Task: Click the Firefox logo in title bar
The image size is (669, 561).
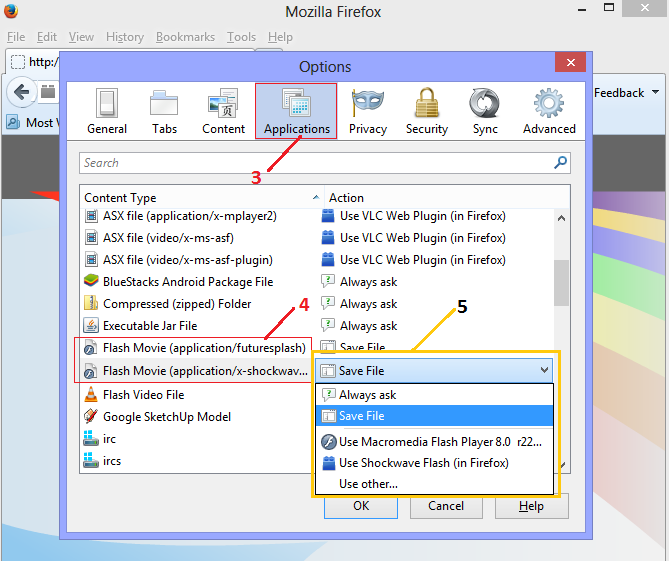Action: 11,11
